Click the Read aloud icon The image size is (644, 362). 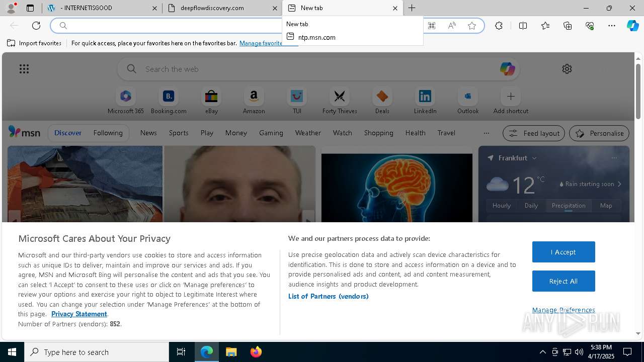pyautogui.click(x=452, y=26)
